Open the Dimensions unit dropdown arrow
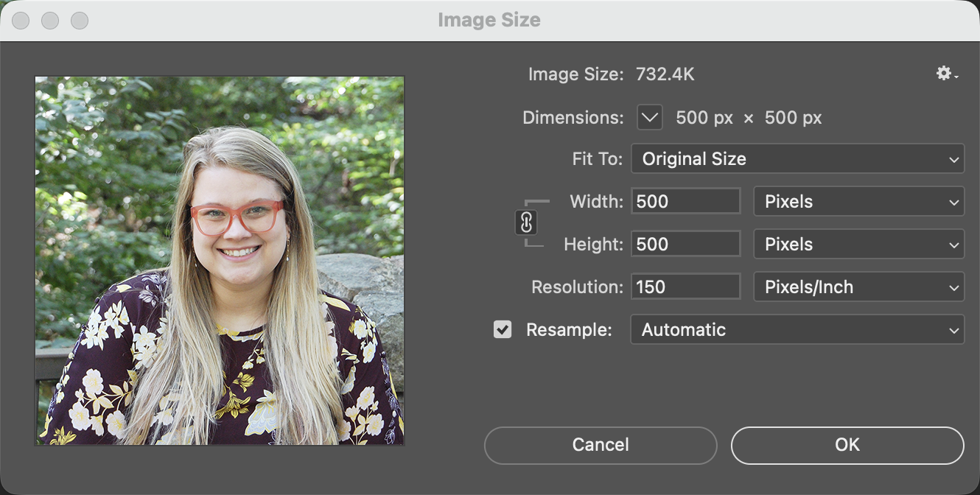This screenshot has height=495, width=980. click(x=650, y=117)
